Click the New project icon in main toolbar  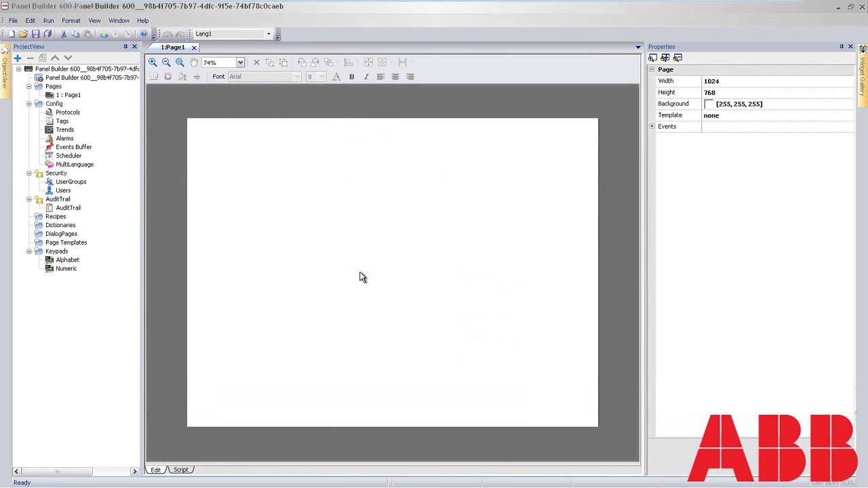pos(11,34)
